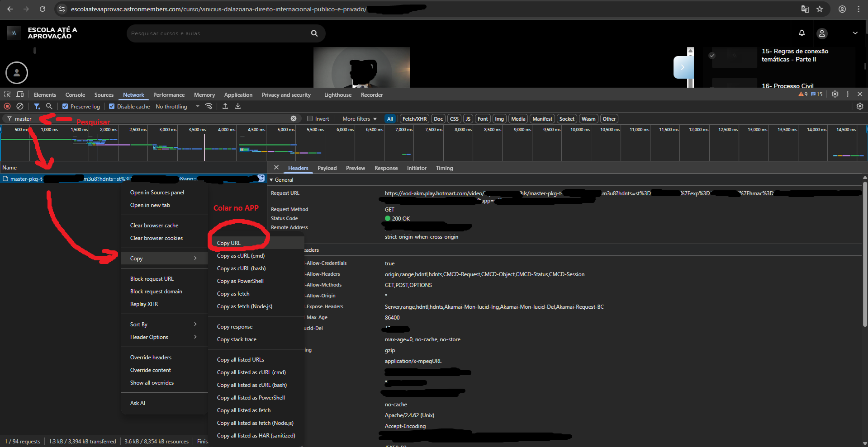Toggle DevTools inspect element picker
This screenshot has width=868, height=447.
pos(7,94)
